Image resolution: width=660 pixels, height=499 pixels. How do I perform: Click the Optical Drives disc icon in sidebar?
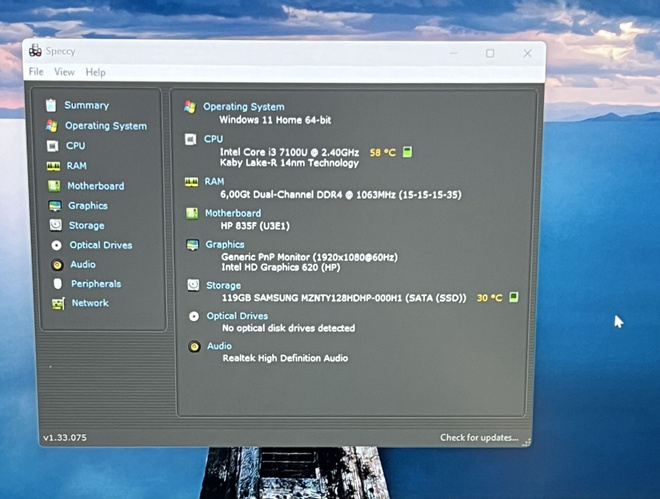(56, 245)
